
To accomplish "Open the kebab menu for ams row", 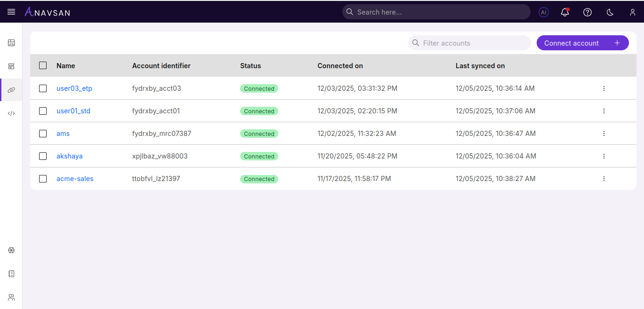I will (604, 134).
